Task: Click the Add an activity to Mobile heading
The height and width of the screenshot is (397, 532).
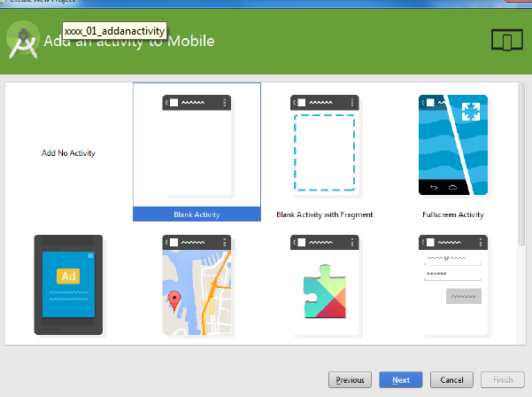Action: [x=129, y=41]
